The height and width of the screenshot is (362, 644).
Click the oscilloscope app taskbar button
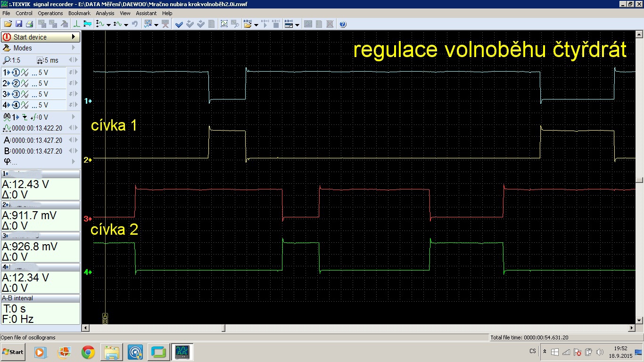[x=182, y=352]
